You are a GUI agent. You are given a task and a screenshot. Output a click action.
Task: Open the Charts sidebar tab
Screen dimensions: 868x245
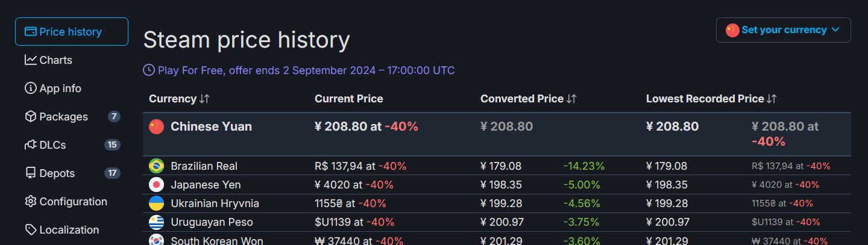pyautogui.click(x=55, y=60)
